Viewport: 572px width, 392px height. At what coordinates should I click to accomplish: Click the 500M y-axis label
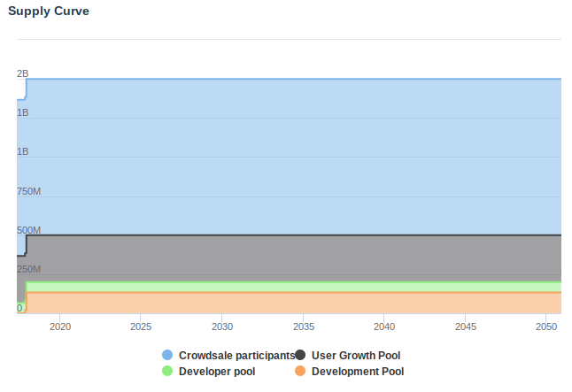[x=29, y=230]
